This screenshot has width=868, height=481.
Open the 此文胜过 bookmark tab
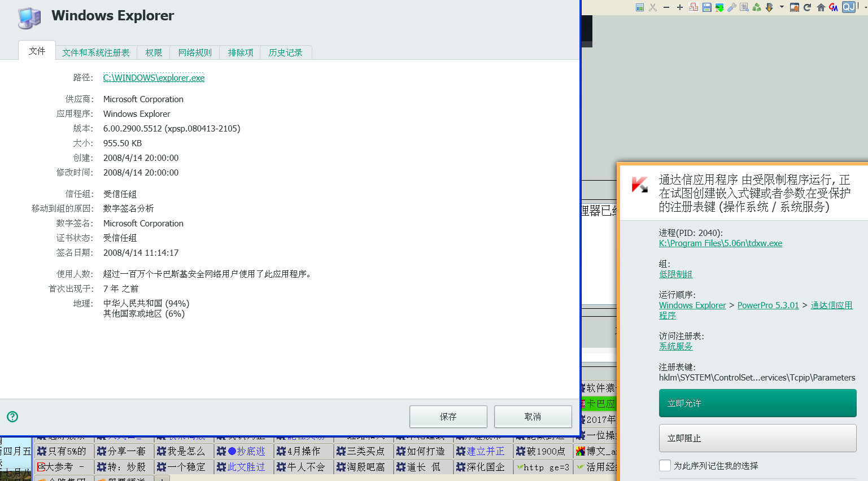tap(244, 467)
